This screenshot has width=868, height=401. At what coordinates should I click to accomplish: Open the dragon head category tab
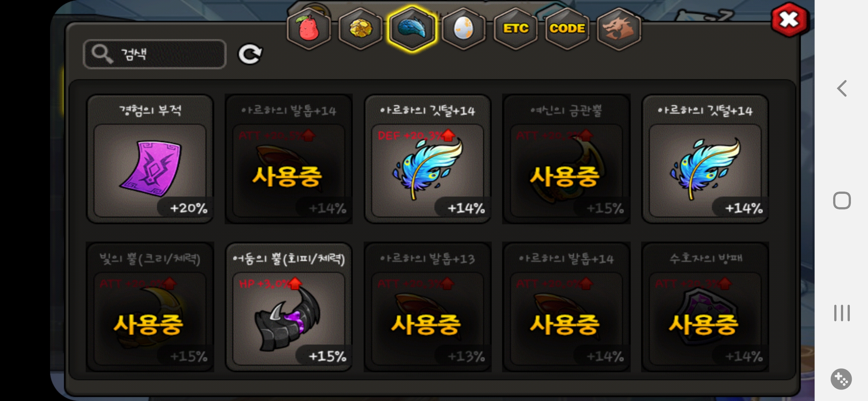619,29
